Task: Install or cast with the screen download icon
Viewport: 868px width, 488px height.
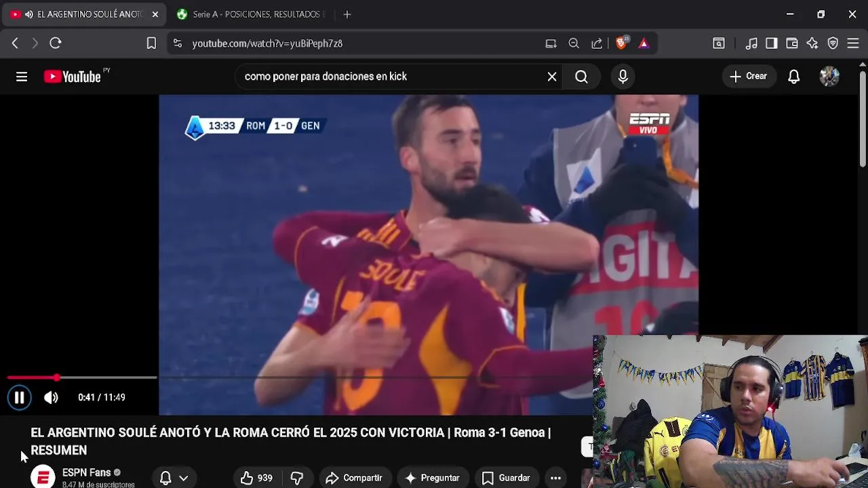Action: [x=551, y=43]
